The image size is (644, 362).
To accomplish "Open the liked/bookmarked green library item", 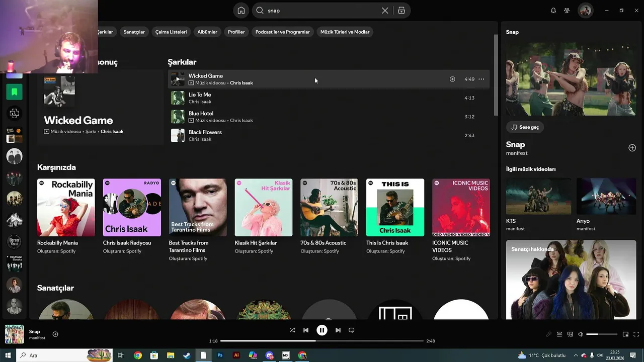I will [x=14, y=92].
